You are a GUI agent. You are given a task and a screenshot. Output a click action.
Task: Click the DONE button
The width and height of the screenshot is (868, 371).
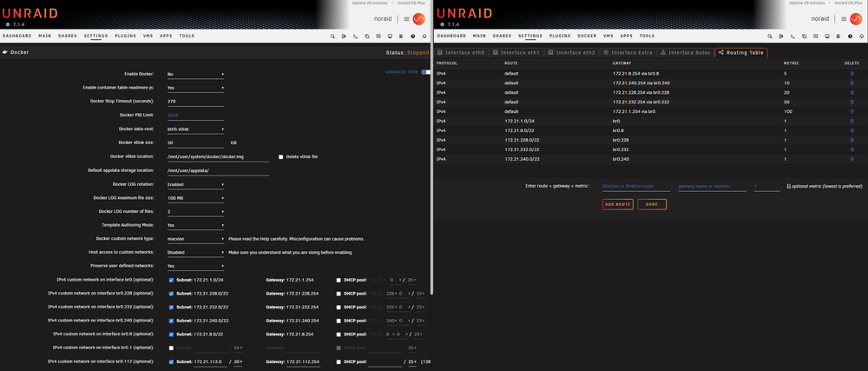click(x=652, y=204)
